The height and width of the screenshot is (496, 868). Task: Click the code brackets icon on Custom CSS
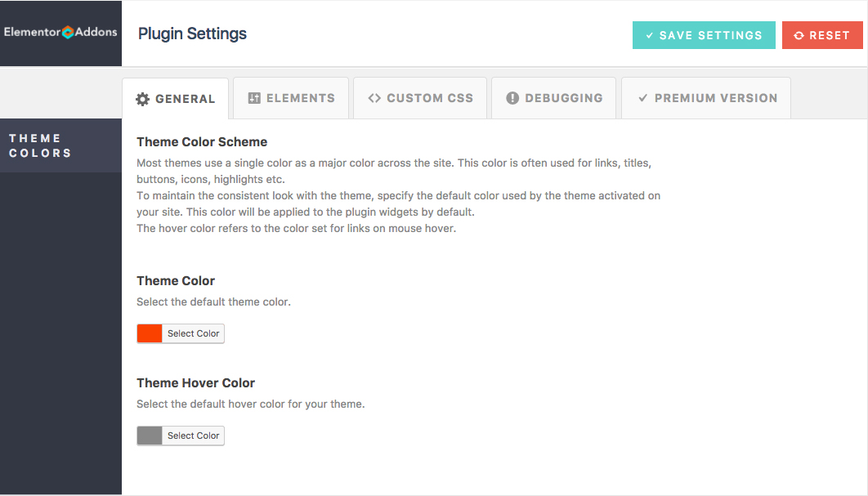click(374, 98)
